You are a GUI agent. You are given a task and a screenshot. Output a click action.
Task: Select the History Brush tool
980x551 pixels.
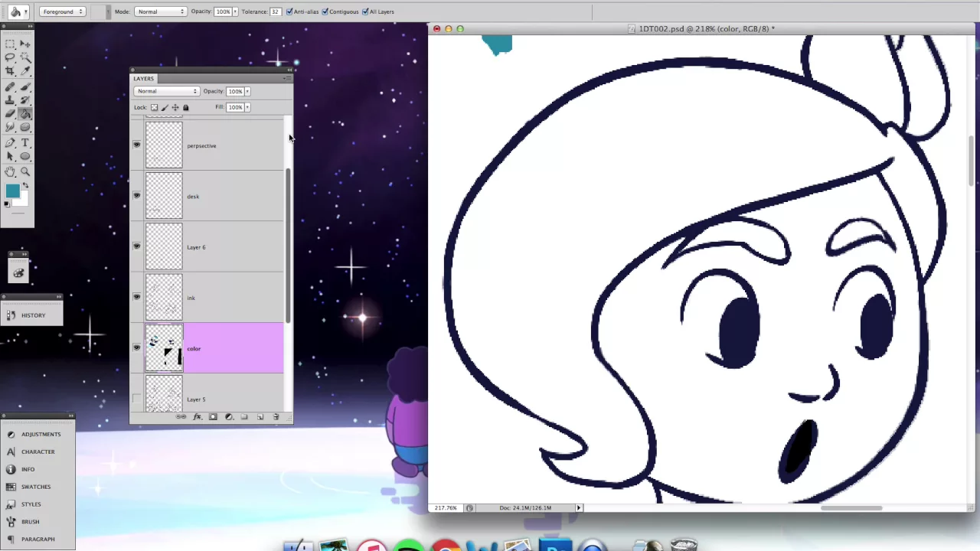(25, 100)
